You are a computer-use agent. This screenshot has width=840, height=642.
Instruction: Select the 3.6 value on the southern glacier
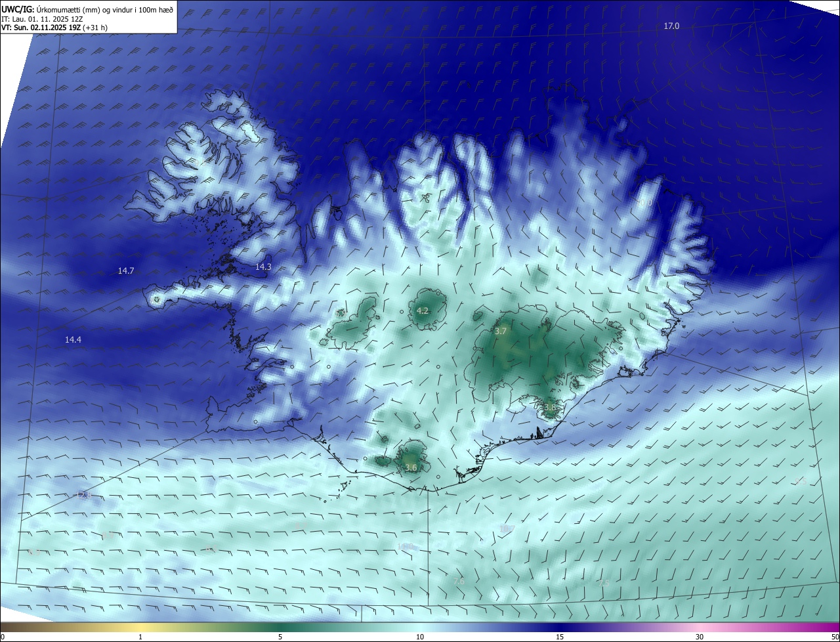[x=411, y=467]
